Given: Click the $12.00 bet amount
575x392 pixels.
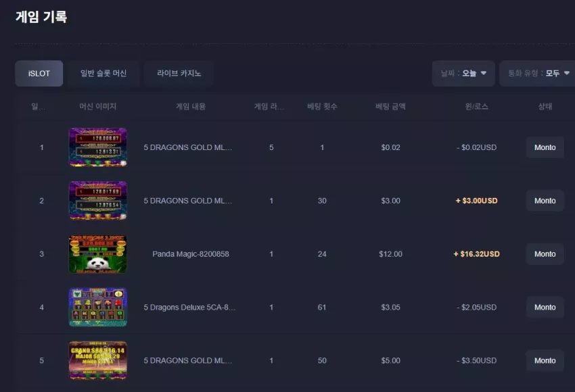Looking at the screenshot, I should point(390,254).
